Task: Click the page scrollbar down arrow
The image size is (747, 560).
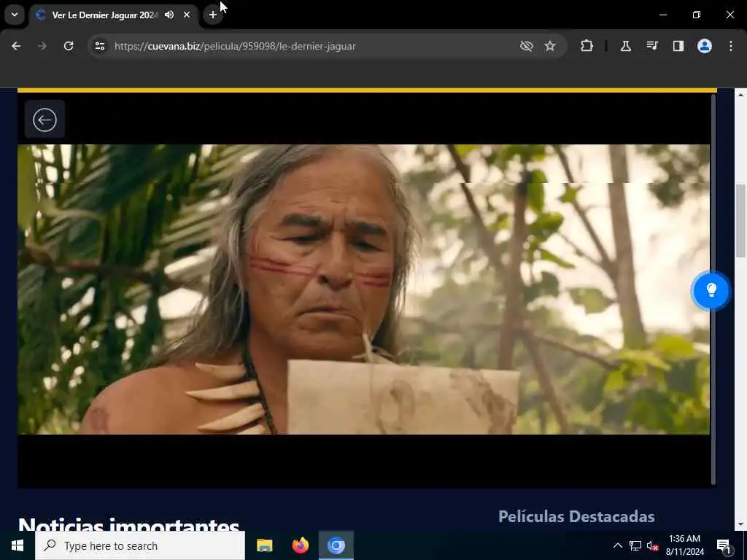Action: 740,524
